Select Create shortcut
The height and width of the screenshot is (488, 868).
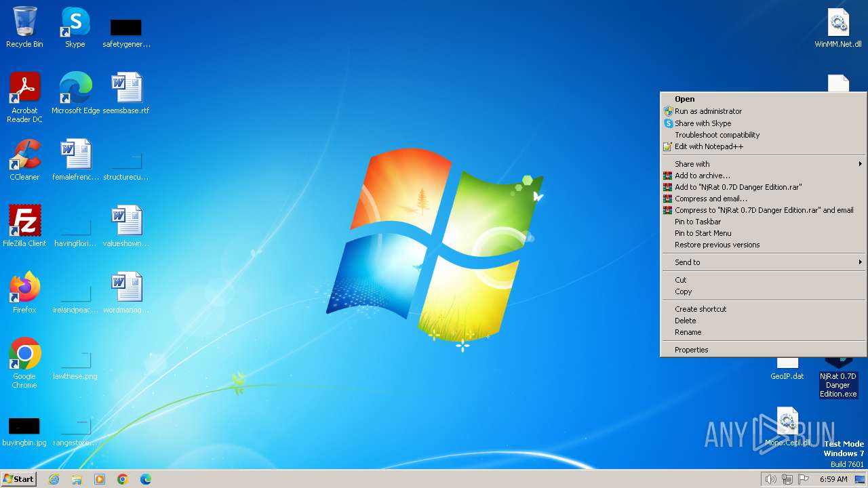pyautogui.click(x=764, y=309)
